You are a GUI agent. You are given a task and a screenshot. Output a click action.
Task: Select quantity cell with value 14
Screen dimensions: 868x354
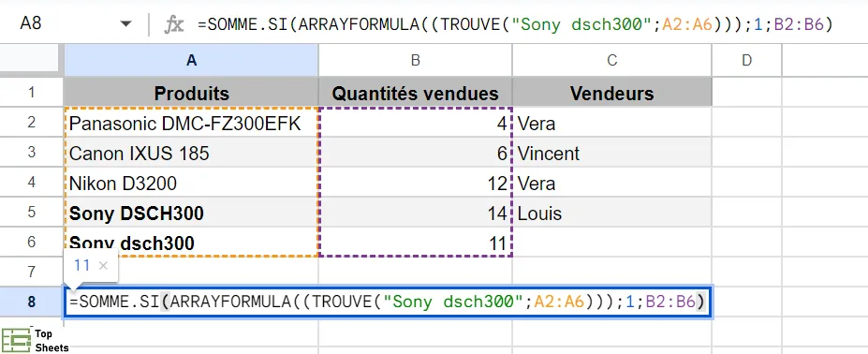[x=415, y=213]
